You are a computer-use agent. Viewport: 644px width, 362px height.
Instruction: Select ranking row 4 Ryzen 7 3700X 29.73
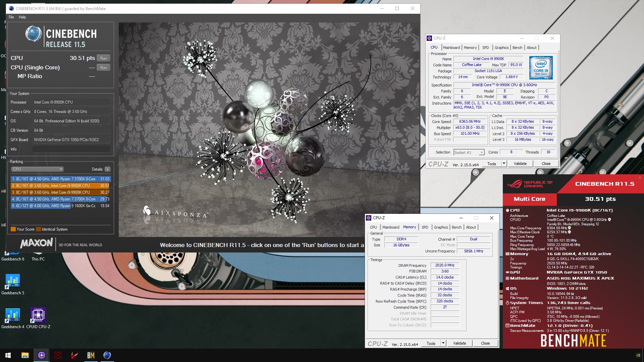pos(60,199)
